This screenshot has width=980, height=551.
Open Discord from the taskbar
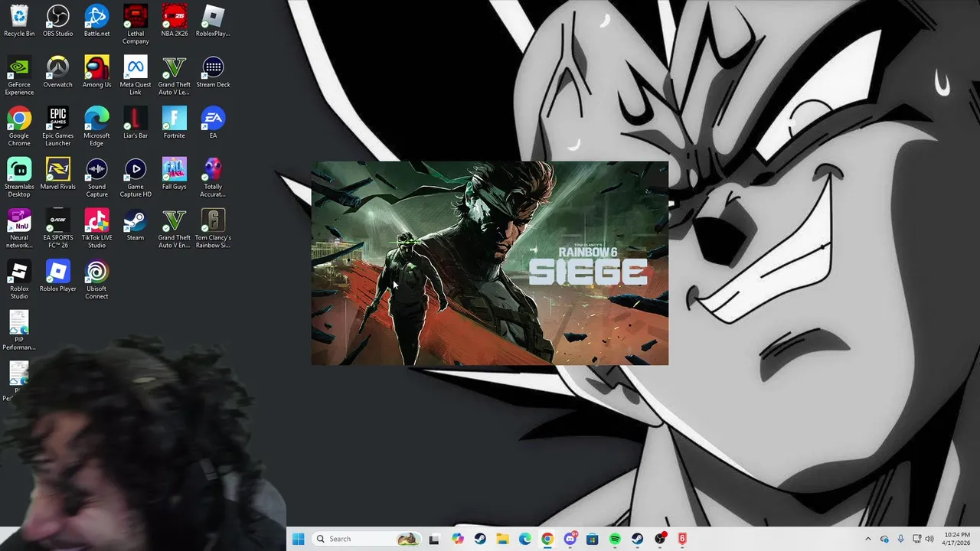coord(570,539)
